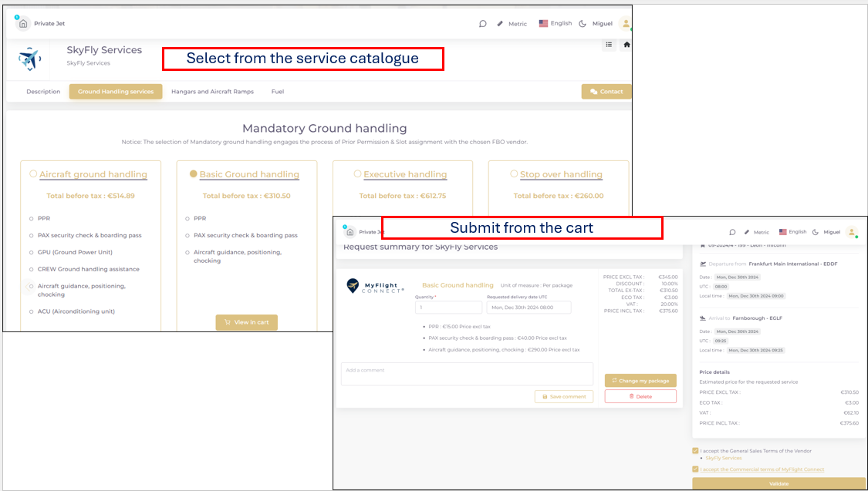The width and height of the screenshot is (868, 491).
Task: Open the Aircraft ground handling title link
Action: (93, 174)
